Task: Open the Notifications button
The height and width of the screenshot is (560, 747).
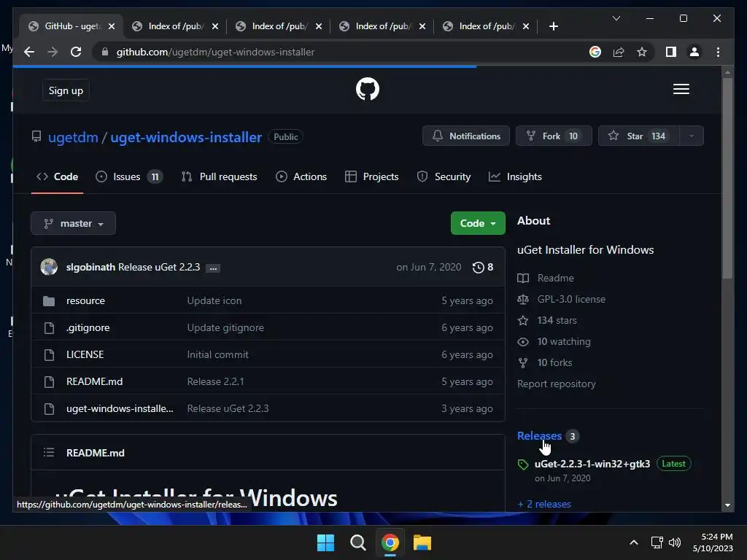Action: click(466, 136)
